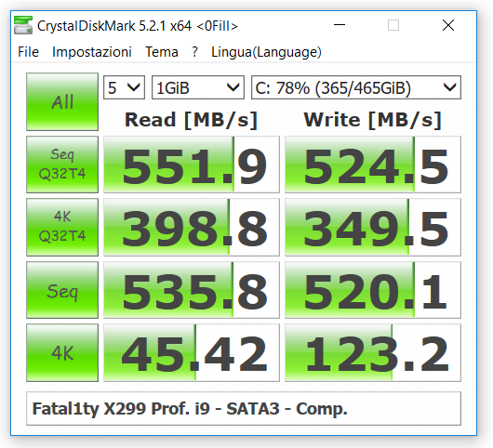
Task: Click the Seq Q32T1 read value 551.9
Action: tap(192, 165)
